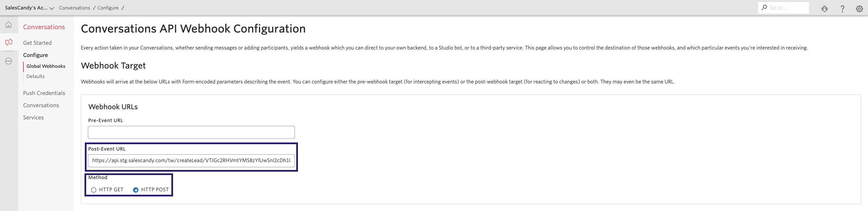
Task: Click the help question mark icon
Action: (842, 8)
